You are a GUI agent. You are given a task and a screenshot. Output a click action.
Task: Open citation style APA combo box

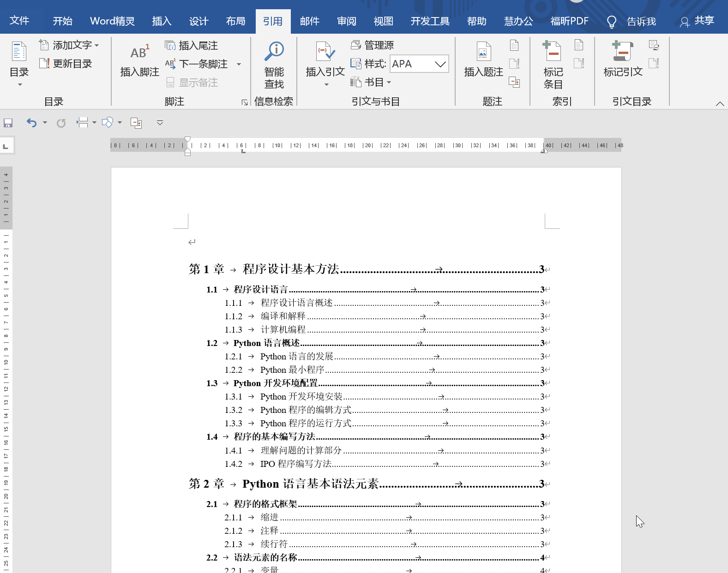(x=419, y=64)
